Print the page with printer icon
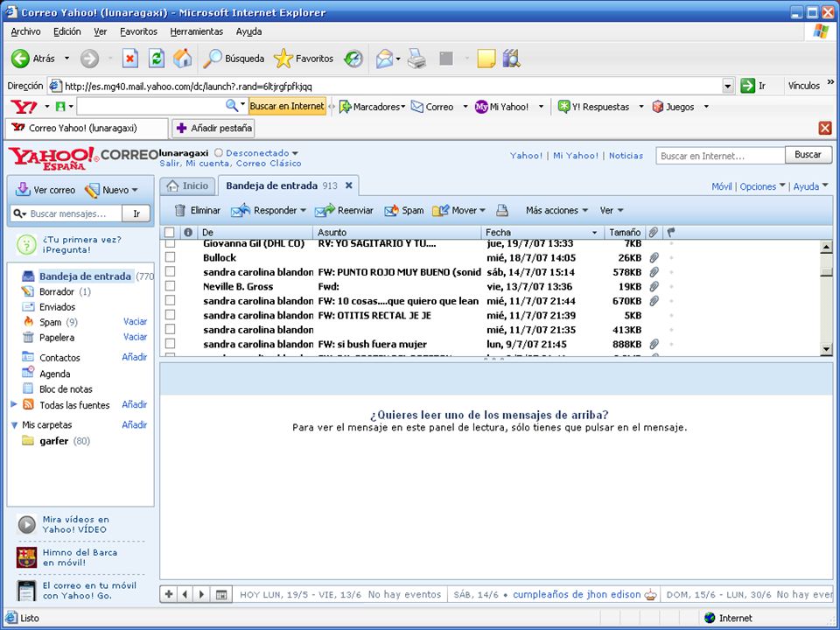The height and width of the screenshot is (630, 840). click(416, 59)
